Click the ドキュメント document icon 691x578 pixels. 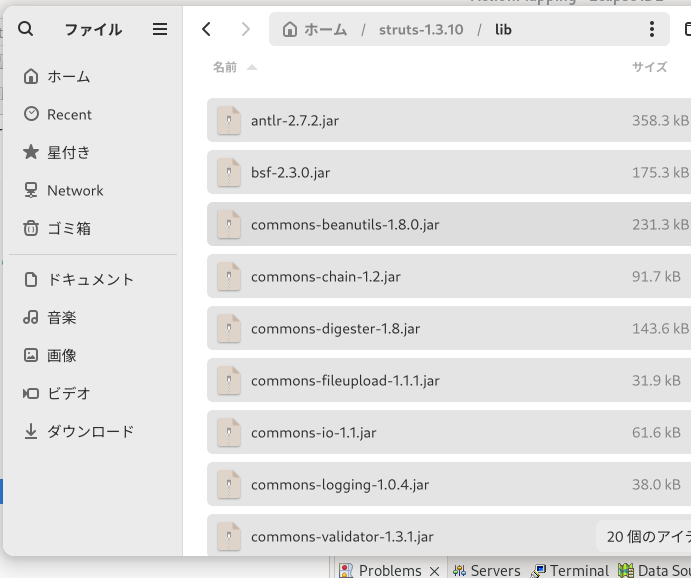coord(31,279)
